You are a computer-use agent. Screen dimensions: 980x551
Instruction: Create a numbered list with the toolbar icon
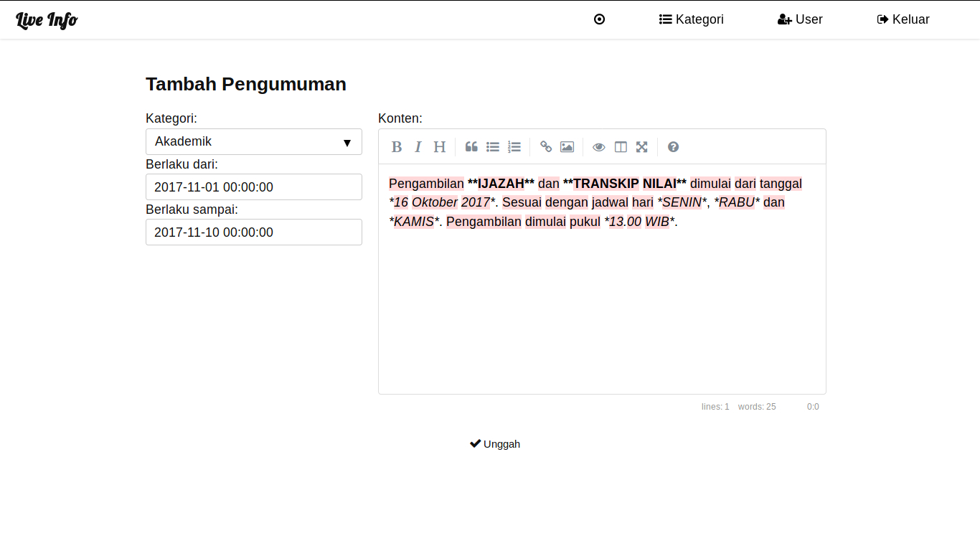click(514, 147)
